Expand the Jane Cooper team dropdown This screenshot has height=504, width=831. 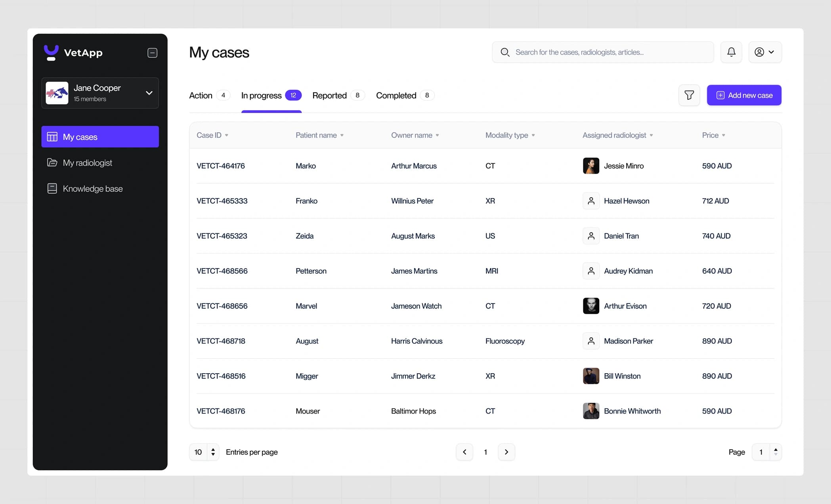point(149,93)
